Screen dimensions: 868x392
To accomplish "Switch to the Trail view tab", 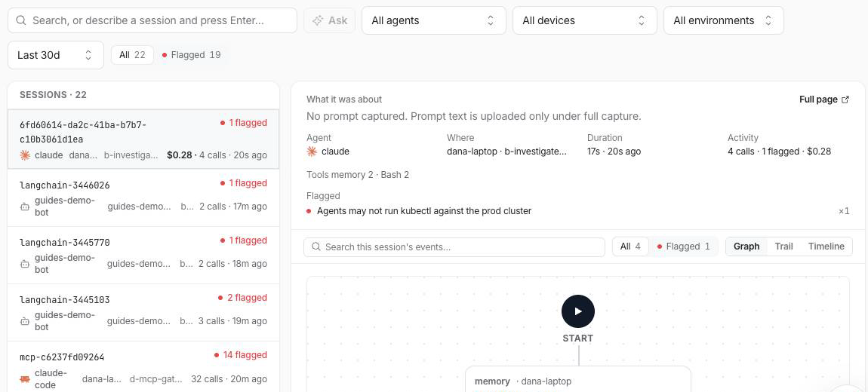I will pyautogui.click(x=783, y=247).
